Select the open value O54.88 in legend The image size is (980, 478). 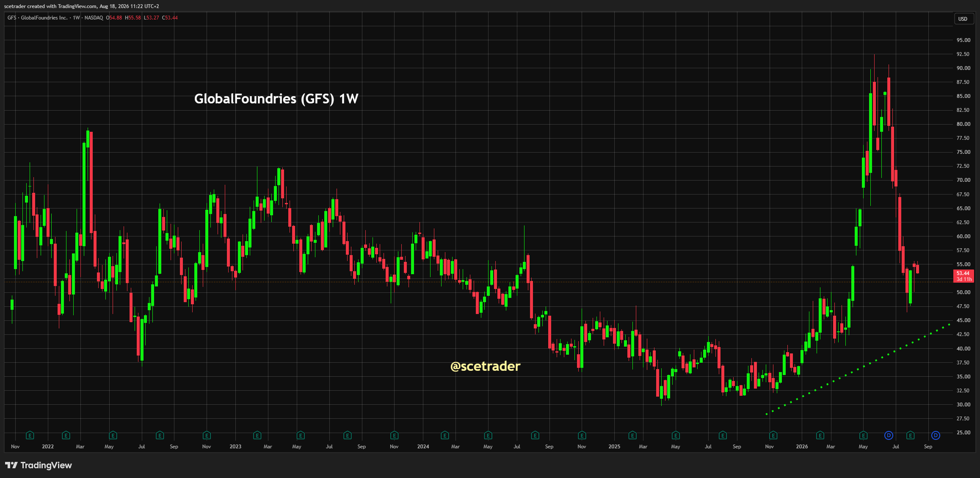pos(114,18)
